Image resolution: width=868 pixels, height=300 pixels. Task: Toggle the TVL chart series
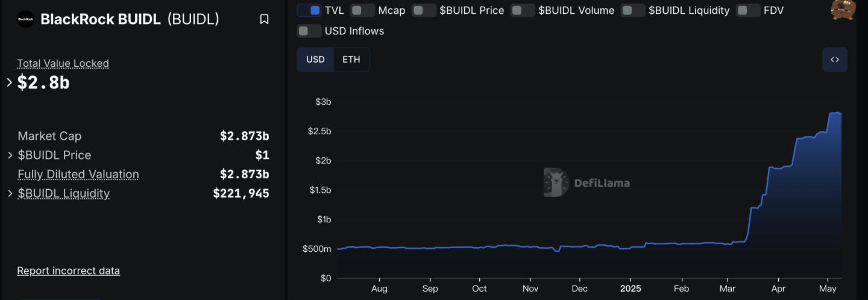309,10
